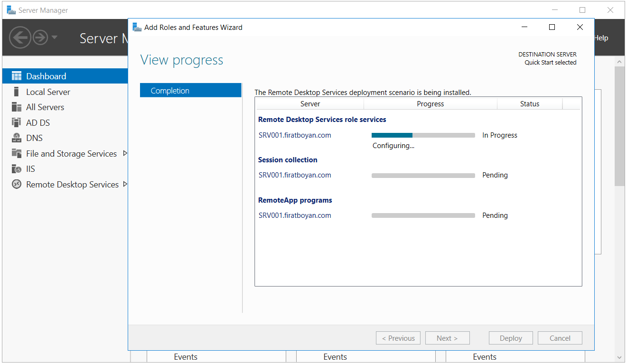Select the Completion step in wizard
Viewport: 627px width, 364px height.
pyautogui.click(x=191, y=90)
